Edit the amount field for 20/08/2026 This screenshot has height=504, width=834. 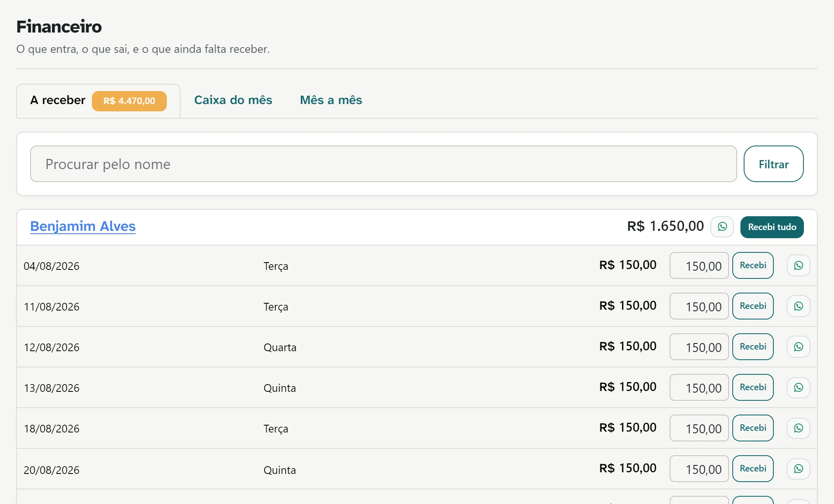coord(699,469)
